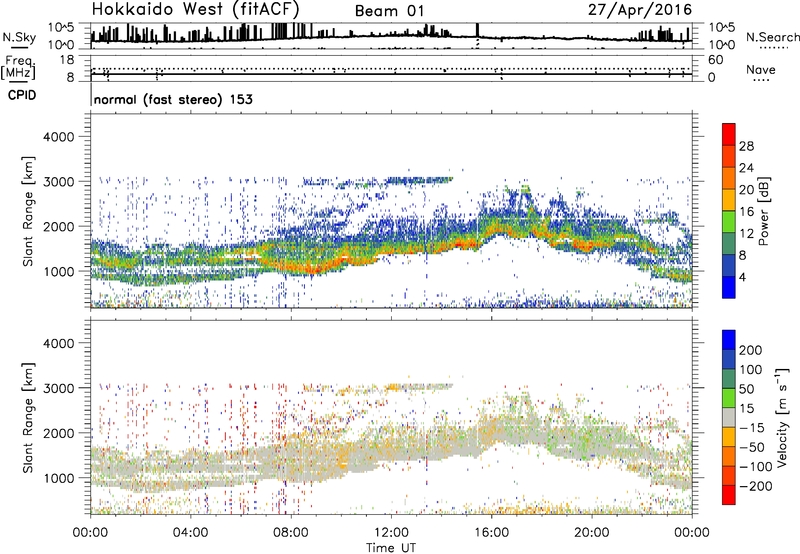Click the '60' Nave axis value
The width and height of the screenshot is (800, 554).
[715, 60]
